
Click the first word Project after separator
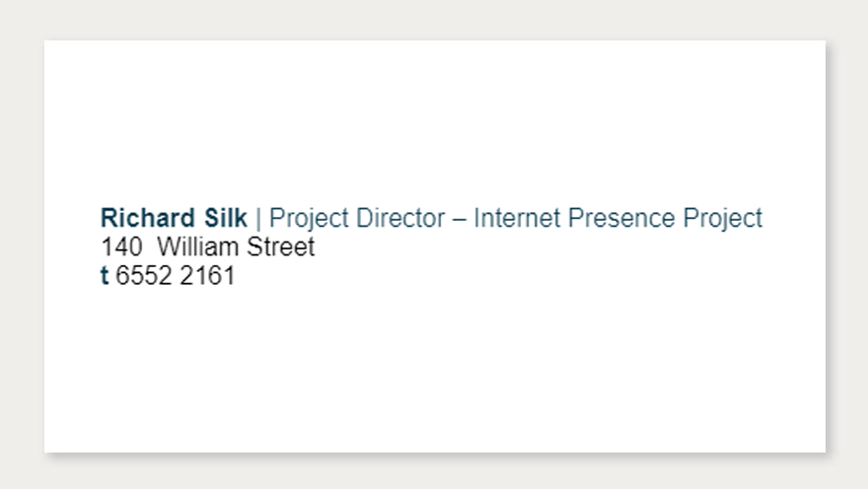point(309,219)
